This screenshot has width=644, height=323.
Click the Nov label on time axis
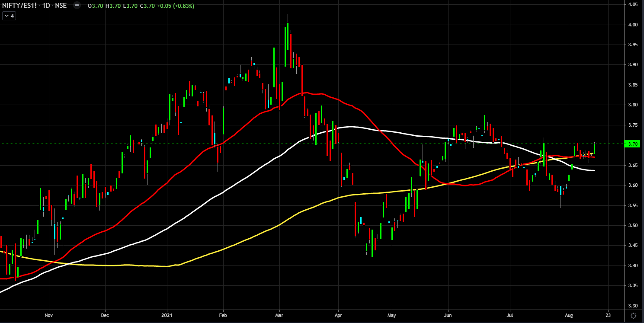(x=48, y=316)
